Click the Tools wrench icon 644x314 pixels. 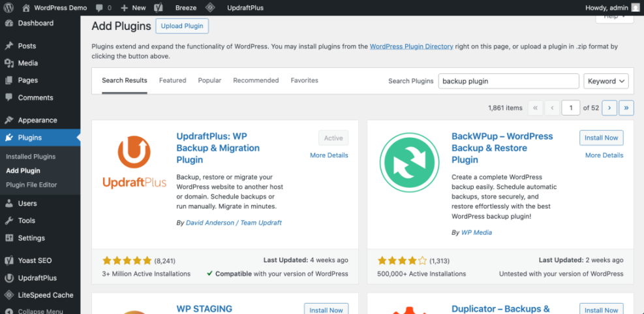[9, 221]
